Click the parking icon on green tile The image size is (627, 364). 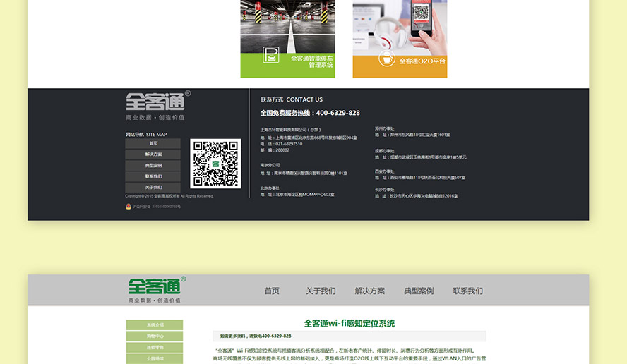[270, 56]
